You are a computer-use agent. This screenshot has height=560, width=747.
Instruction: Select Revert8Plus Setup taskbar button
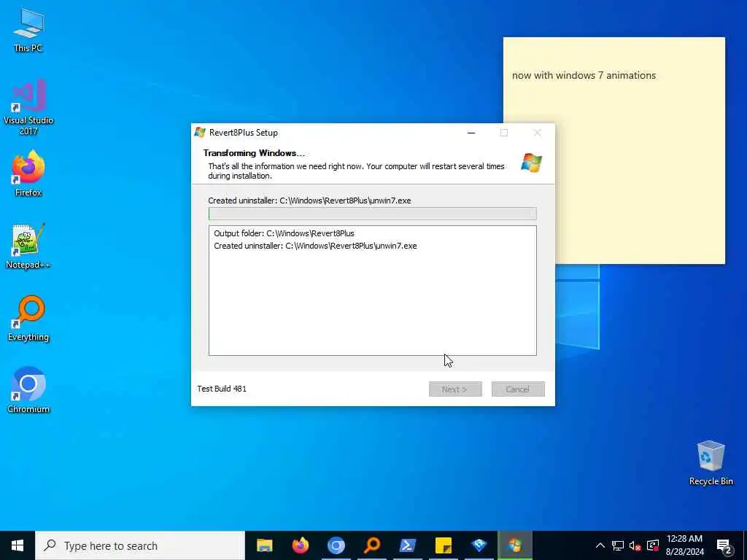514,545
